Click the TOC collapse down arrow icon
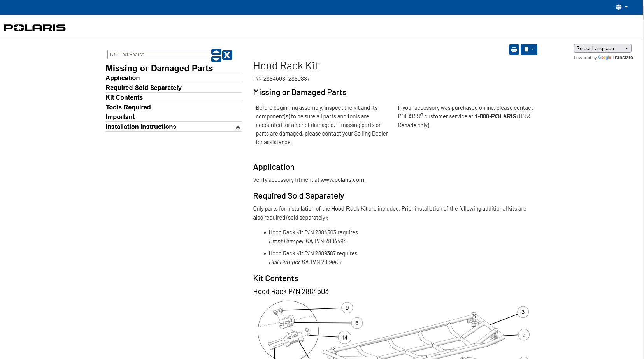Screen dimensions: 644x359 point(216,59)
